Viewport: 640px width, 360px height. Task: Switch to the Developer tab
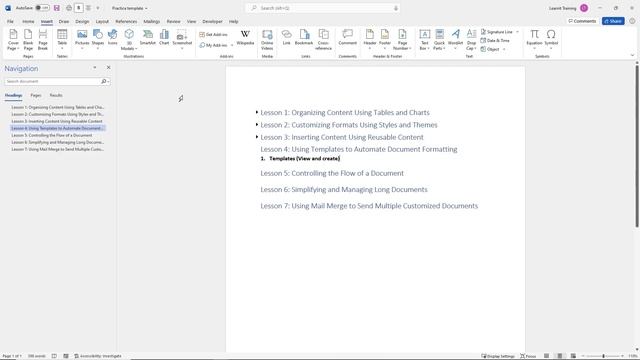pos(212,21)
